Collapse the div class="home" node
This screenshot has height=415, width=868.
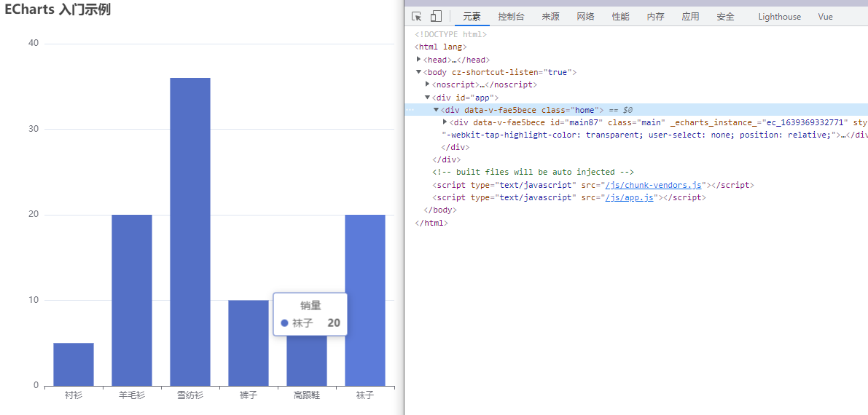point(437,109)
